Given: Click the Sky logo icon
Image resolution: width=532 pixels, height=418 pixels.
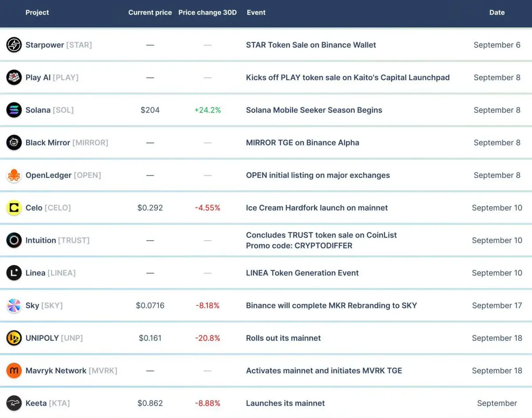Looking at the screenshot, I should [x=14, y=305].
